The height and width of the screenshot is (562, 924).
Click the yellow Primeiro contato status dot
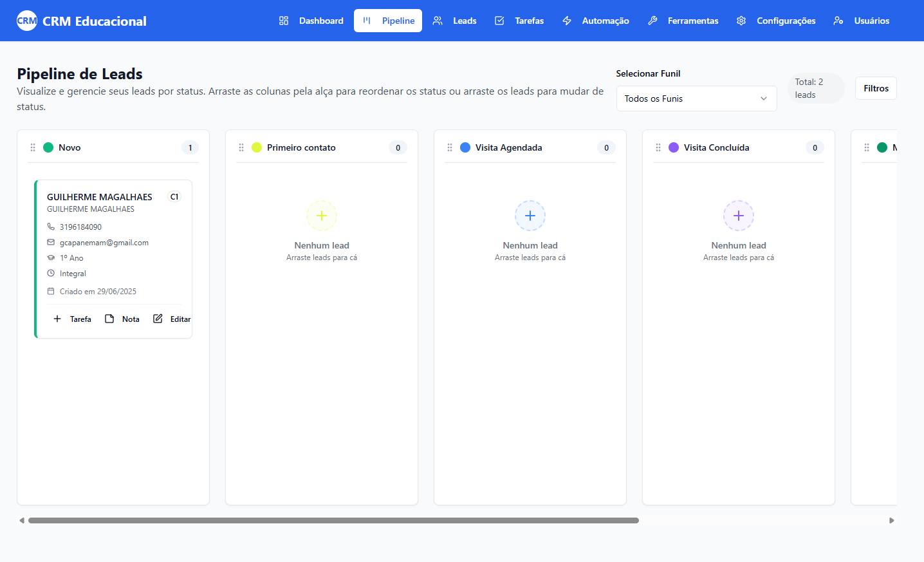(x=257, y=147)
